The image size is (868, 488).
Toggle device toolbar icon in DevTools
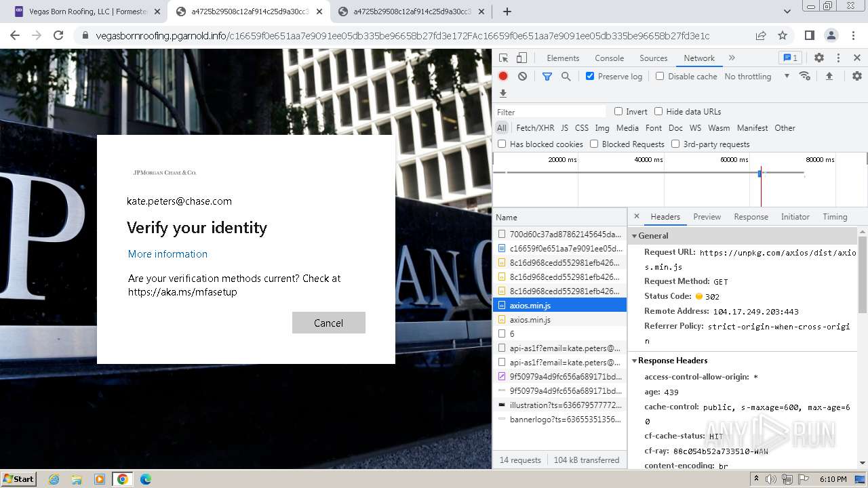click(521, 58)
